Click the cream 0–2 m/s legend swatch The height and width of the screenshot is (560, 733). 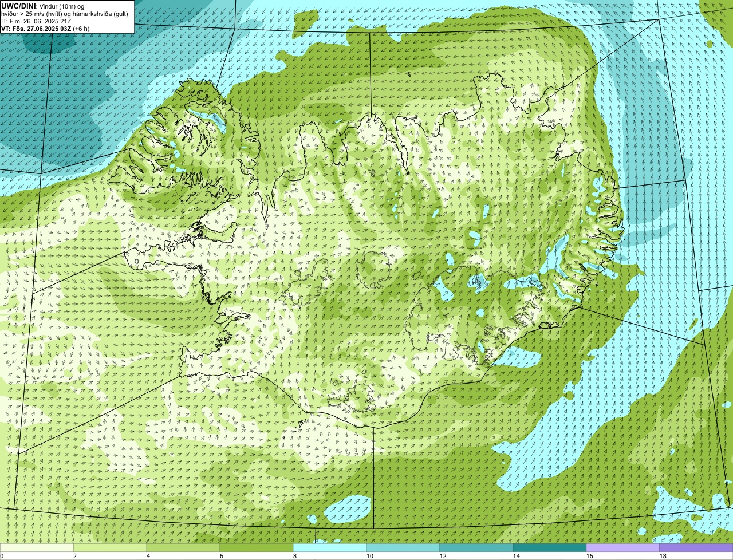(37, 548)
